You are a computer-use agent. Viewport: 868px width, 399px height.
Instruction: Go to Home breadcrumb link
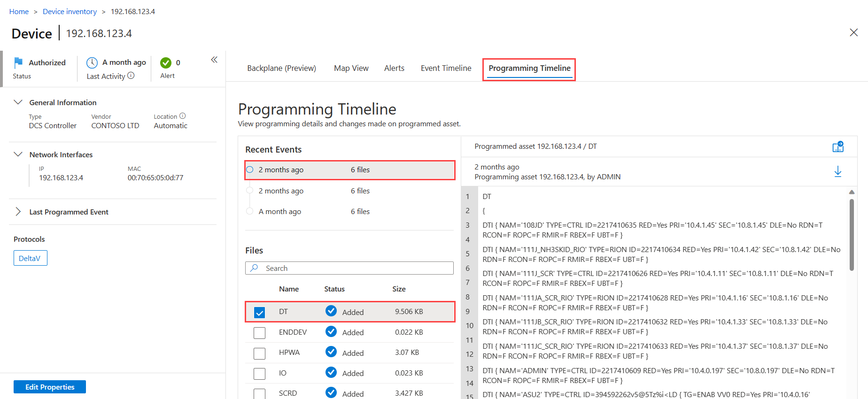click(x=19, y=11)
